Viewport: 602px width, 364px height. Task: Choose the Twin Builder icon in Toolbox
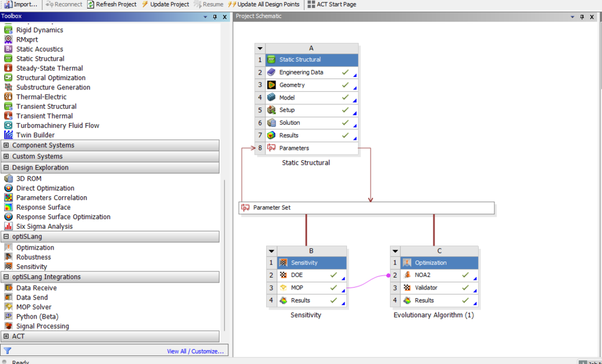tap(8, 135)
